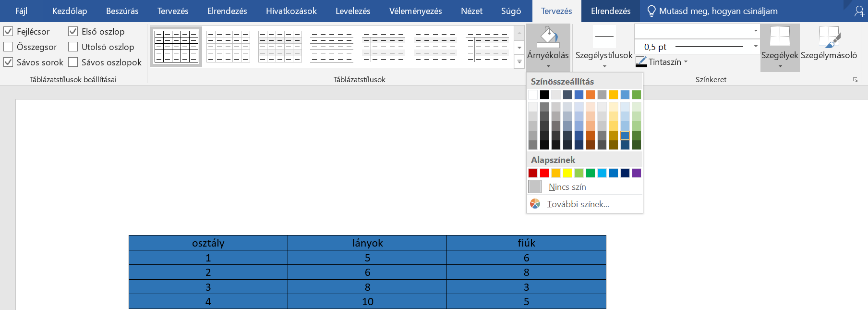Select the second table style thumbnail

(x=228, y=47)
